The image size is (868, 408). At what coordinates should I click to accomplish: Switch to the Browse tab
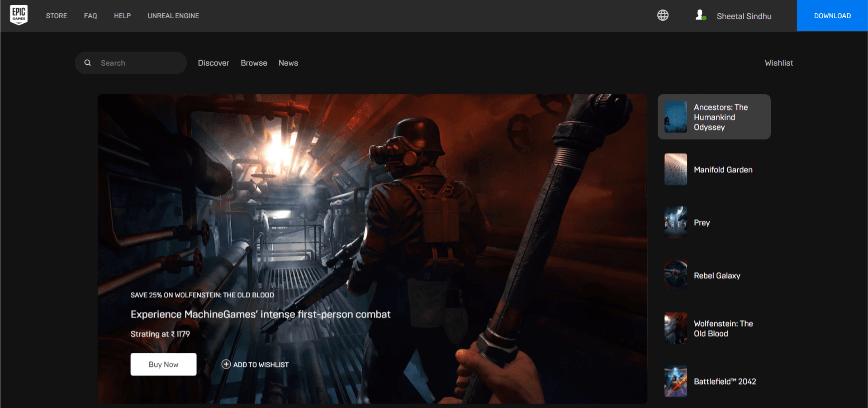(x=254, y=63)
